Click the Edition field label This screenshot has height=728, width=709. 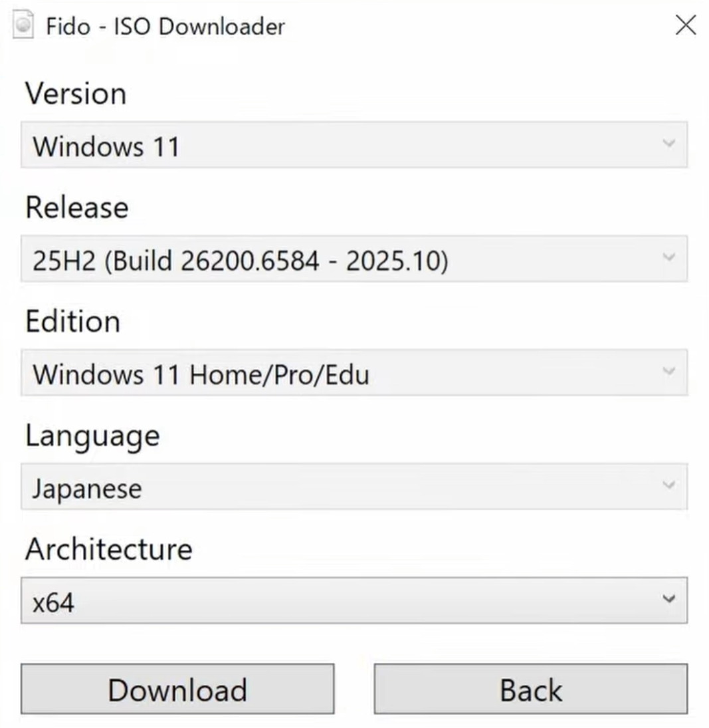click(x=73, y=322)
